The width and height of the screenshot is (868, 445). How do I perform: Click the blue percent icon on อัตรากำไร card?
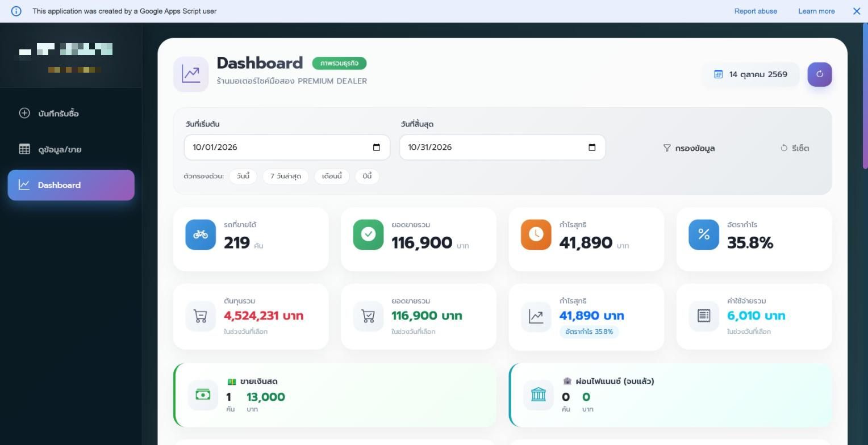(x=703, y=234)
